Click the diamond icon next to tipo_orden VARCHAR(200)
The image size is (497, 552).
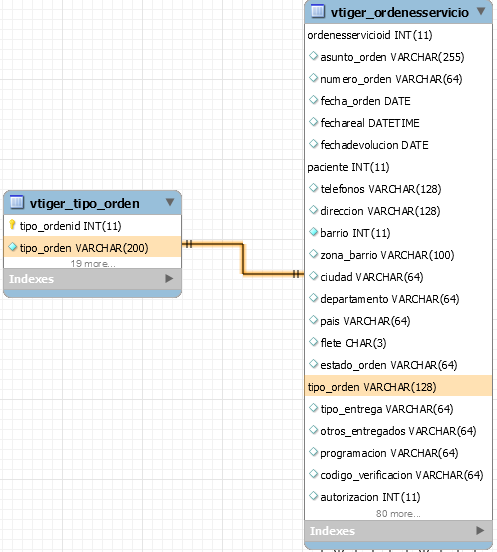12,247
